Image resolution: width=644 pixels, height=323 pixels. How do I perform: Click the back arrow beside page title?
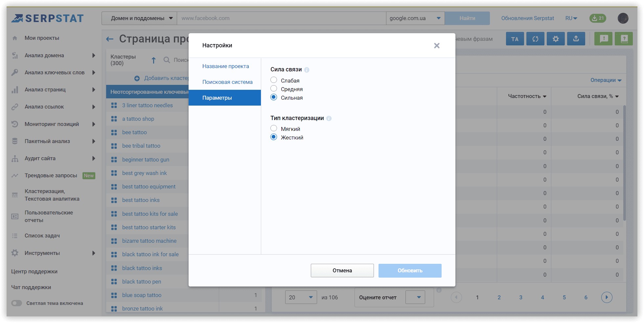[110, 39]
